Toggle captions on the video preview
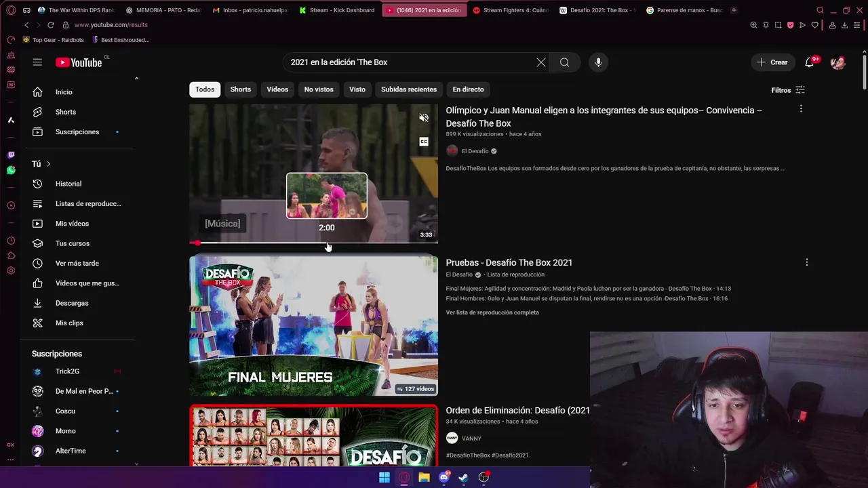 click(424, 142)
